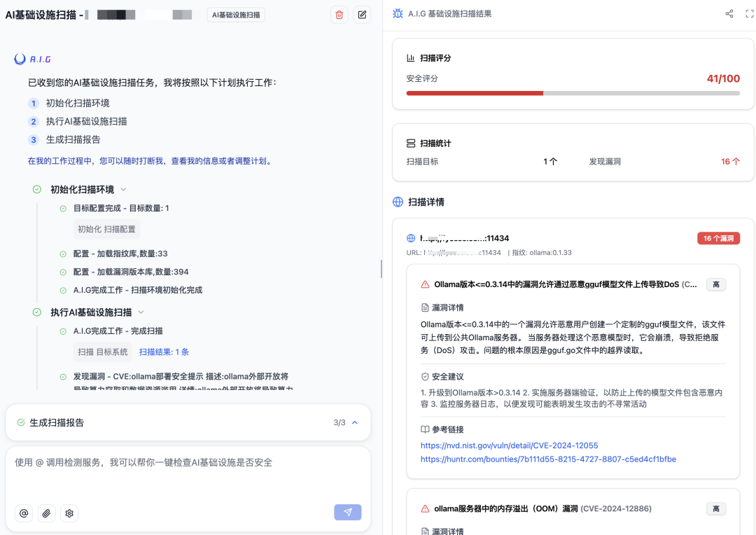Open the settings gear in input box
Viewport: 756px width, 535px height.
[x=69, y=513]
